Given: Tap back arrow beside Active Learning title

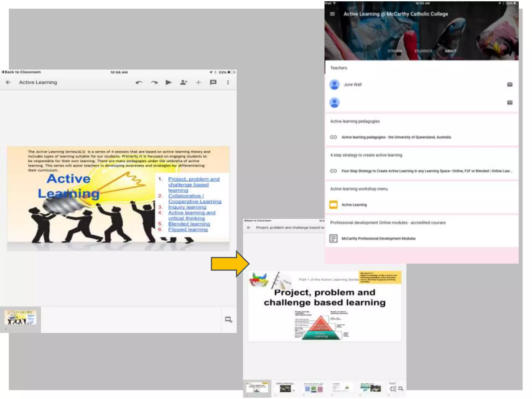Looking at the screenshot, I should 8,82.
